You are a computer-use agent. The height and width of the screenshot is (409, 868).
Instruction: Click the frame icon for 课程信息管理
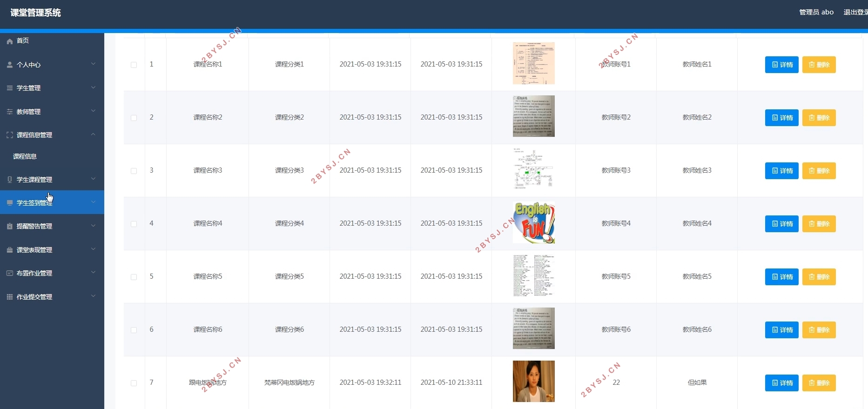tap(10, 135)
